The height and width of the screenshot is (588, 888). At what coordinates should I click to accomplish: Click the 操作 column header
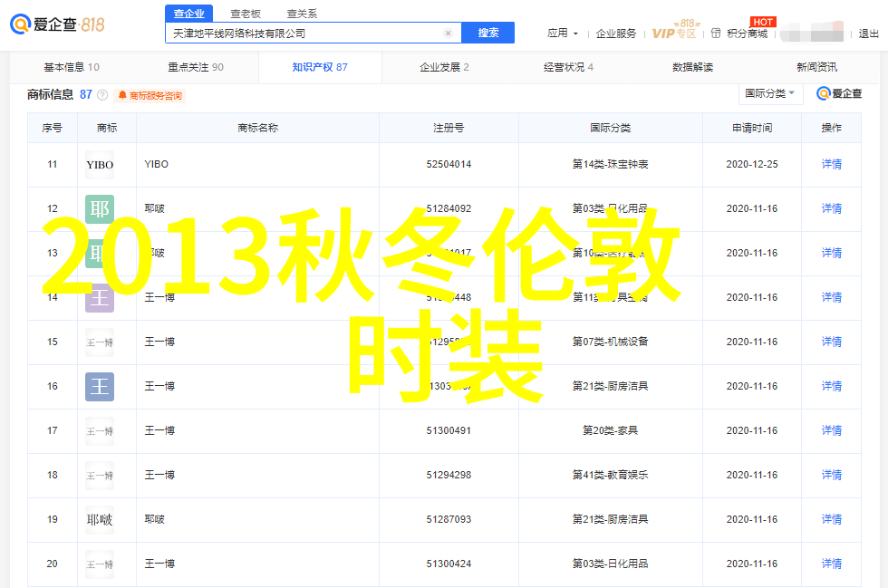coord(832,128)
